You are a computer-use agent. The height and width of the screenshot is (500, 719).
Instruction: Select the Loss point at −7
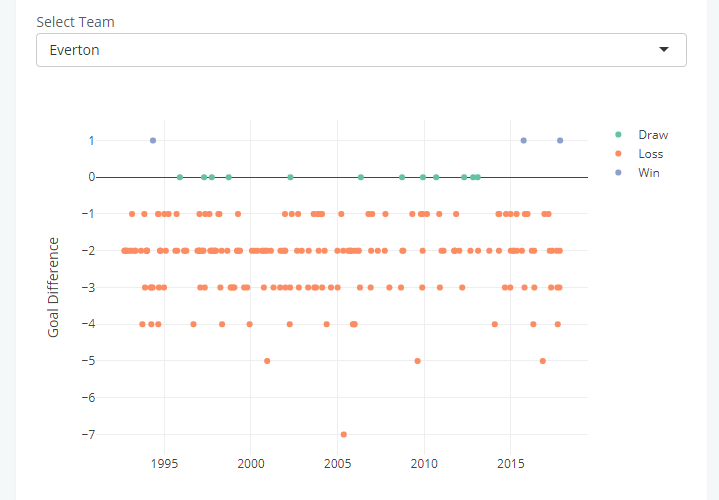(344, 434)
